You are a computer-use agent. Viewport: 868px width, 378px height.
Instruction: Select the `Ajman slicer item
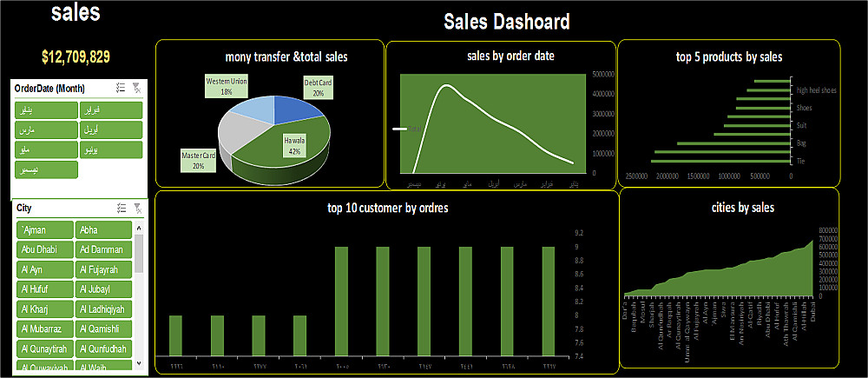pyautogui.click(x=45, y=229)
